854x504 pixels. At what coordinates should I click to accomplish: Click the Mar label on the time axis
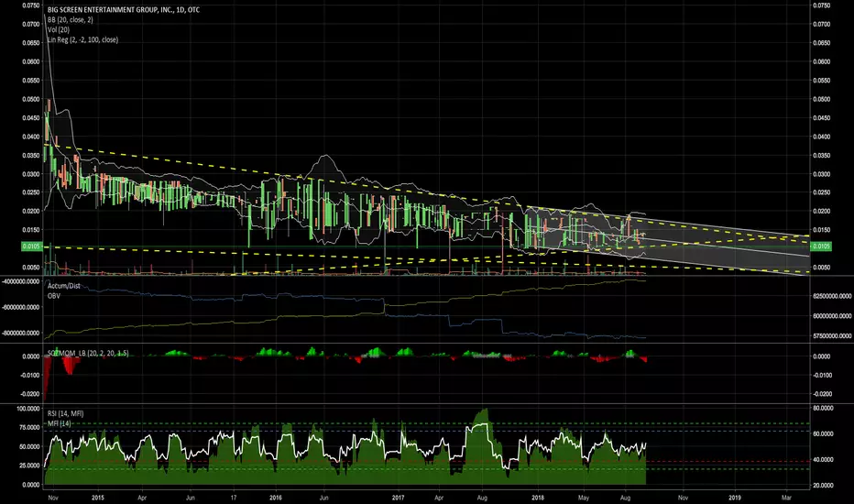click(786, 498)
